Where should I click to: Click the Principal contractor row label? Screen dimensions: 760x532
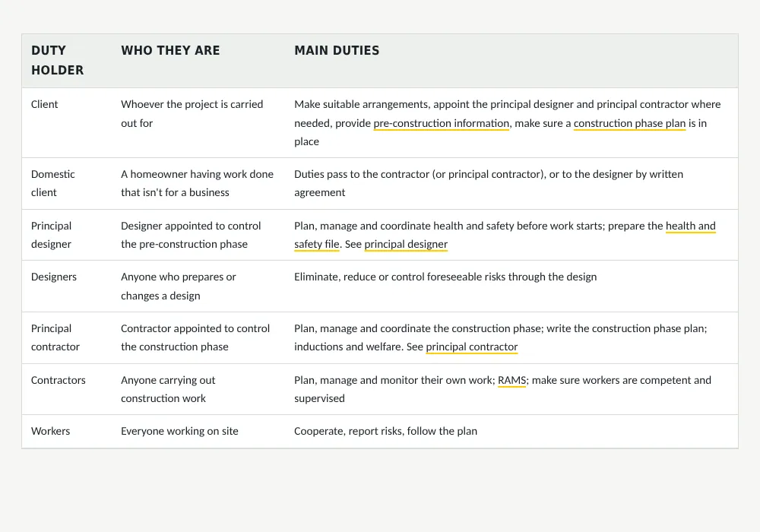pos(55,337)
